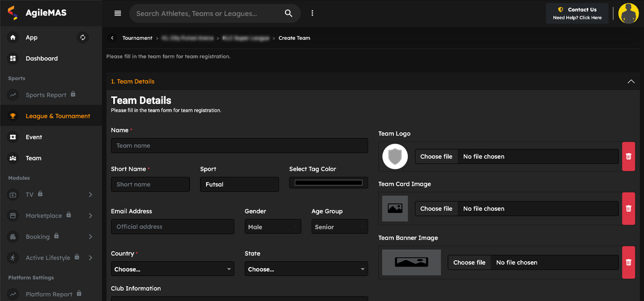Click the breadcrumb back arrow
This screenshot has height=301, width=644.
click(112, 38)
